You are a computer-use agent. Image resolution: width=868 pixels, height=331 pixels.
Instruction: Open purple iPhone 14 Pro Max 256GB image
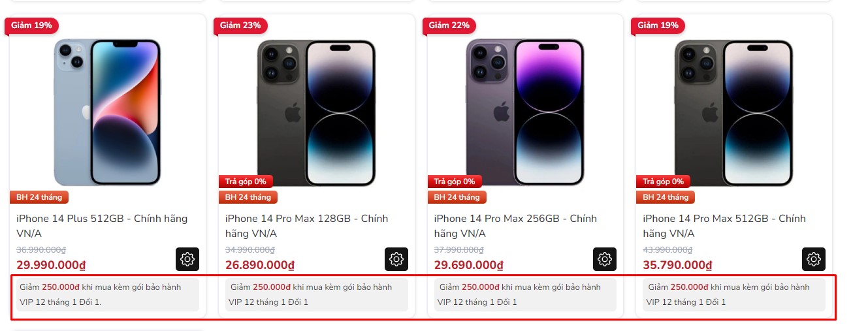[525, 111]
